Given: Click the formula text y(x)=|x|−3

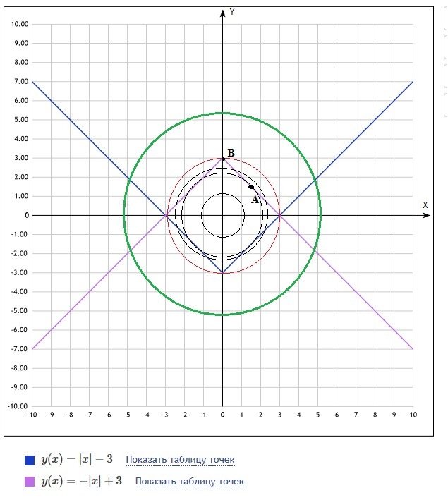Looking at the screenshot, I should pos(77,459).
